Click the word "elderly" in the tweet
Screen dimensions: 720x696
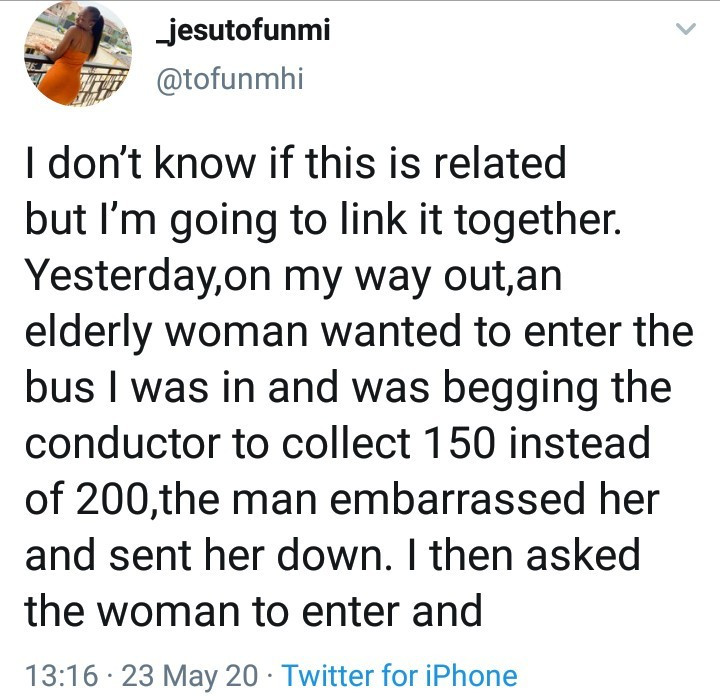88,333
